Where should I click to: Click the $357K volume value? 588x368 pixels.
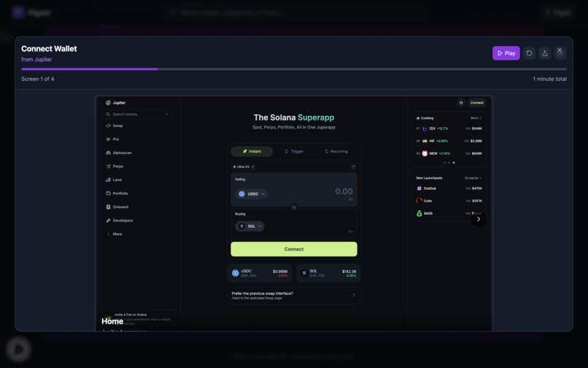(477, 201)
